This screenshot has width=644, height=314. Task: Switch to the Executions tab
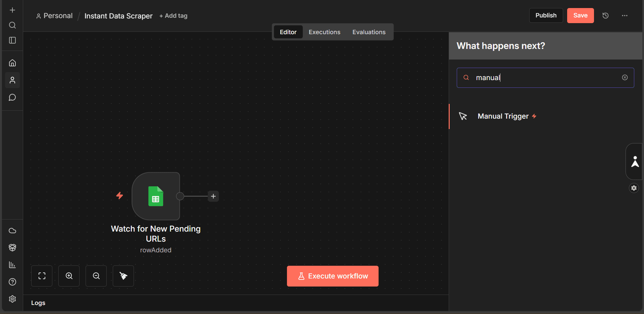pyautogui.click(x=325, y=32)
